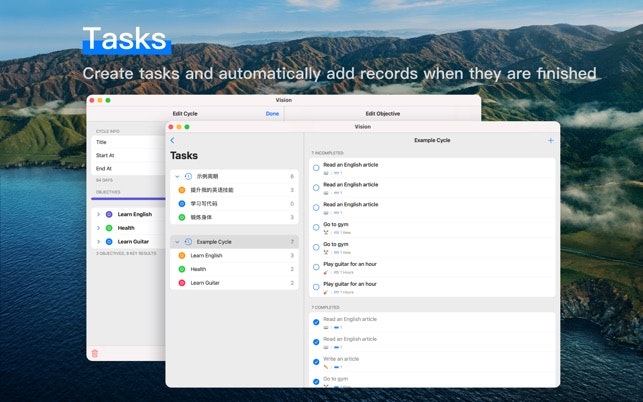Click the 7 COMPLETED section header
Viewport: 643px width, 402px height.
pos(326,307)
